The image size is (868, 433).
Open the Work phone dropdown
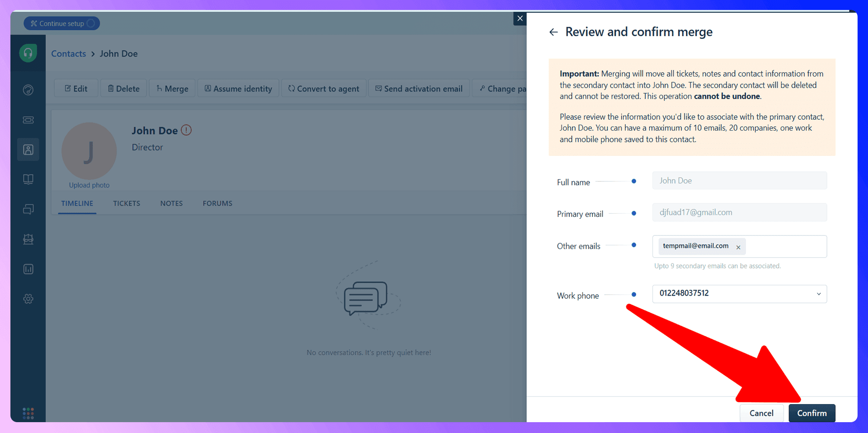pos(740,294)
